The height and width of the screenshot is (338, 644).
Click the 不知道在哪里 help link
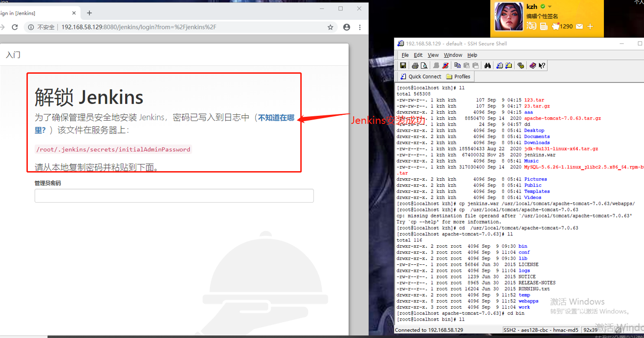(x=164, y=124)
